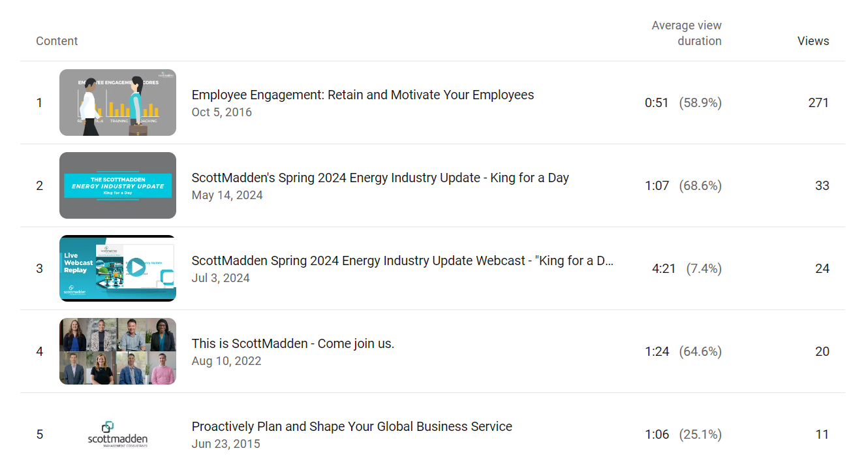Click "This is ScottMadden - Come join us."
This screenshot has width=868, height=474.
(293, 344)
